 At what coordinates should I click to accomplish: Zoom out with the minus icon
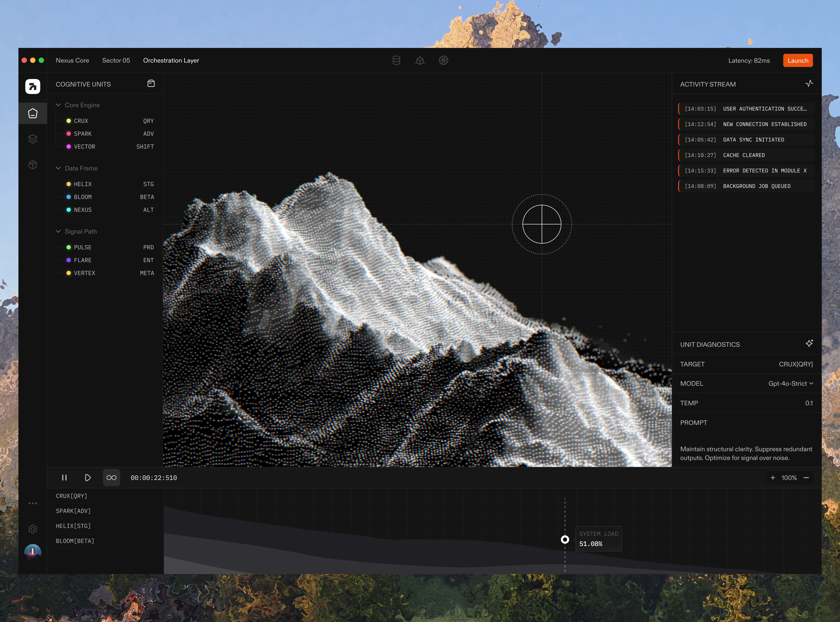click(x=806, y=478)
